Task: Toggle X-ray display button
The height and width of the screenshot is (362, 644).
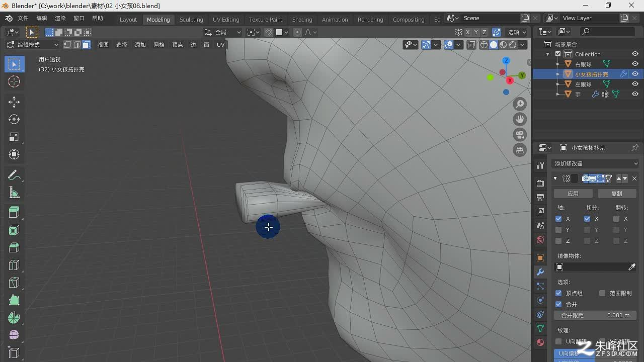Action: (471, 45)
